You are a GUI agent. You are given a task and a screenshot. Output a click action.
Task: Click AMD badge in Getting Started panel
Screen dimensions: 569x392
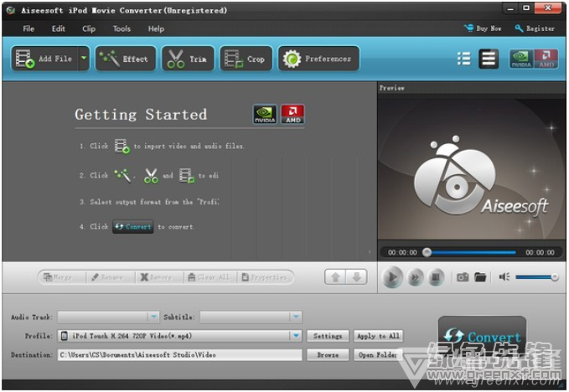[x=292, y=114]
